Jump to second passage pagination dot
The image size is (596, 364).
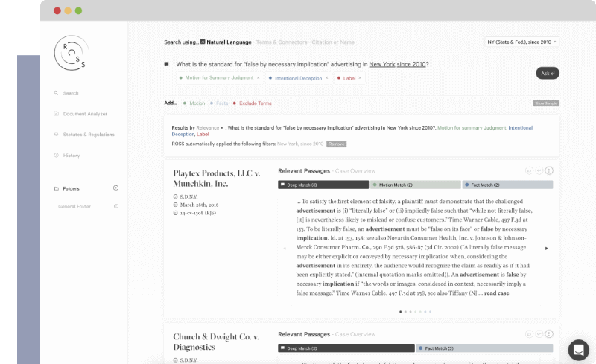pos(405,312)
